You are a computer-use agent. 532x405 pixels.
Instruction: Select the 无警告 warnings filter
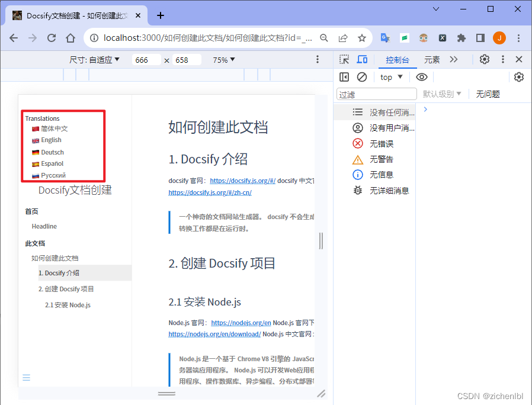[374, 159]
